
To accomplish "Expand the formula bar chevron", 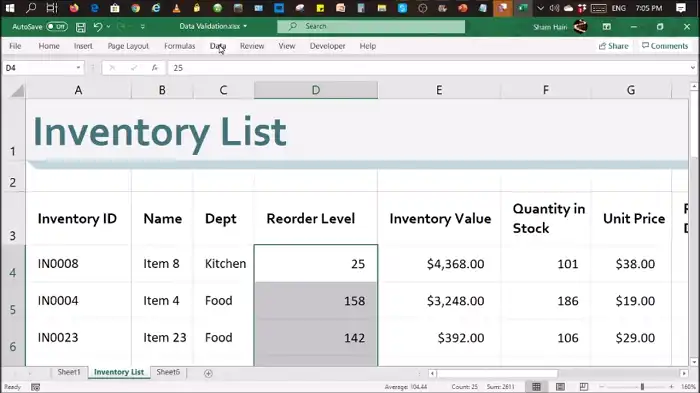I will coord(692,68).
